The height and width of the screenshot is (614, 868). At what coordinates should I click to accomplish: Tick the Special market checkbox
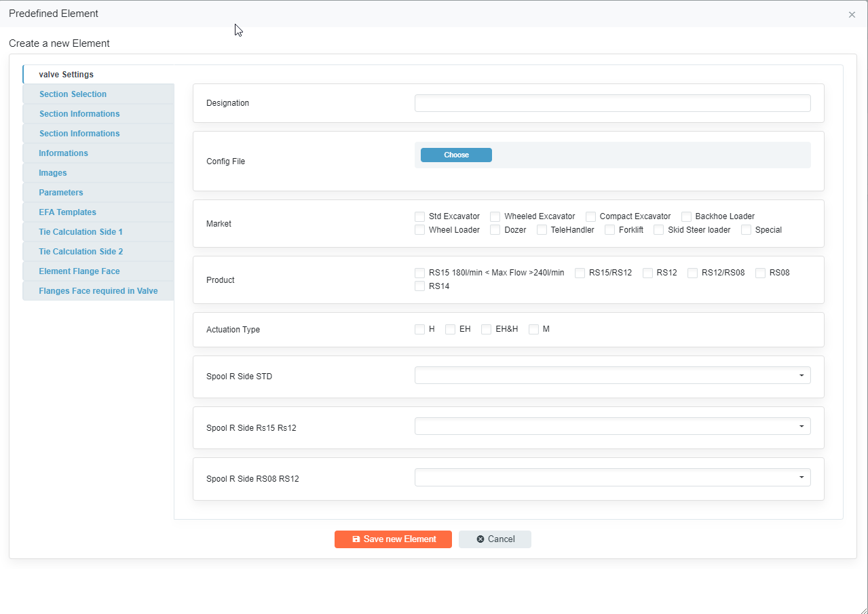pos(746,230)
